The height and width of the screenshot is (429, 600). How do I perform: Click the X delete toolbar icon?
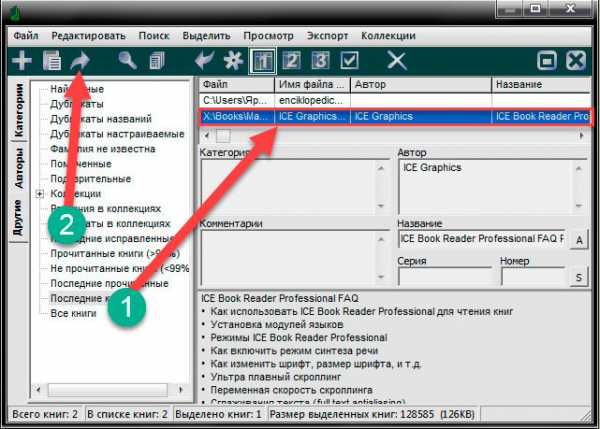(x=397, y=60)
